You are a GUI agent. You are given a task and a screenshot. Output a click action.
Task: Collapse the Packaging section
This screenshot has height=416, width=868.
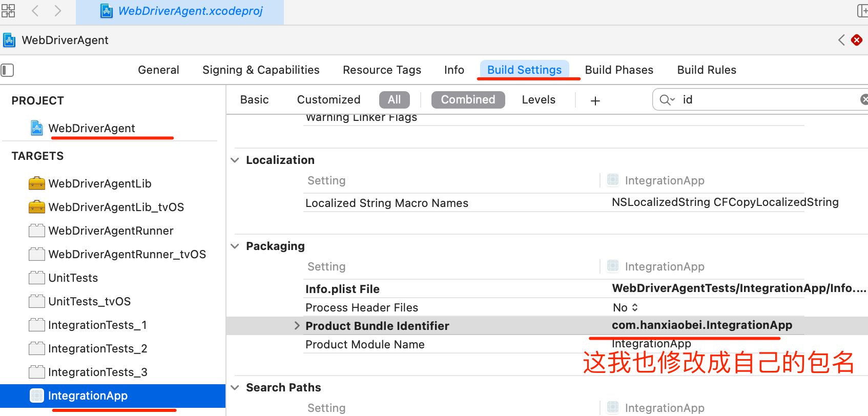[235, 246]
